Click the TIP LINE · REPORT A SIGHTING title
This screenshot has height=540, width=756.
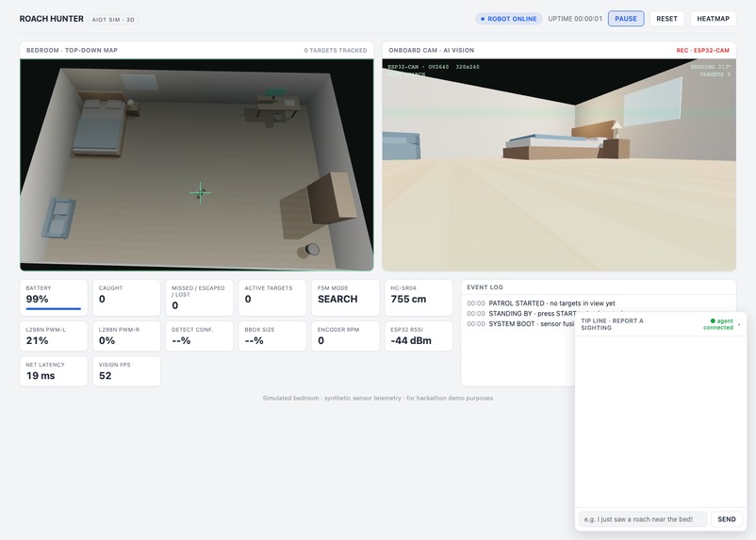[613, 324]
